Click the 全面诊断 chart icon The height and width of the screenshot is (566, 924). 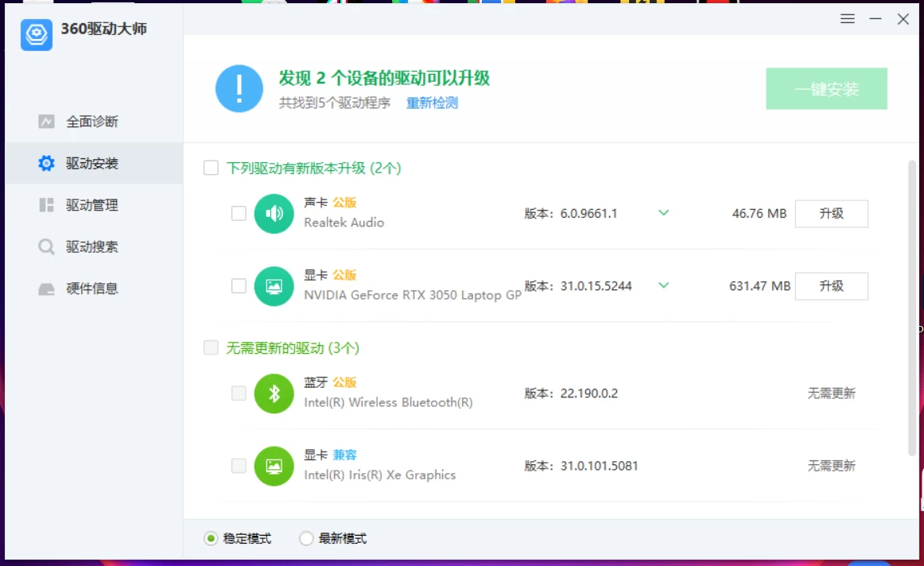pos(47,122)
